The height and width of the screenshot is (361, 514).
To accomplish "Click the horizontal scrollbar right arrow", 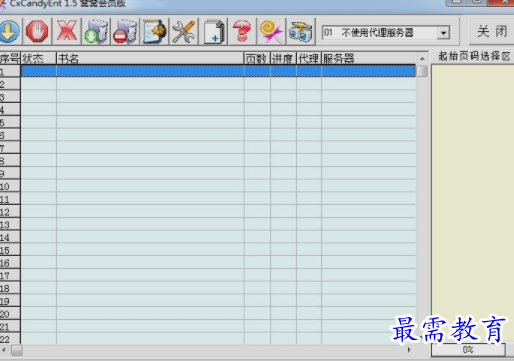I will 409,350.
